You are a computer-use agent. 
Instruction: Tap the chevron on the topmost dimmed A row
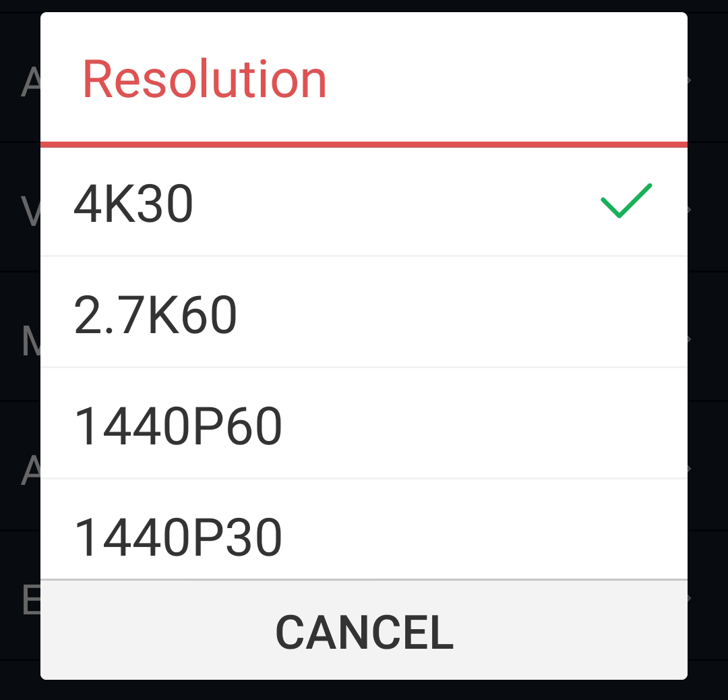click(690, 80)
